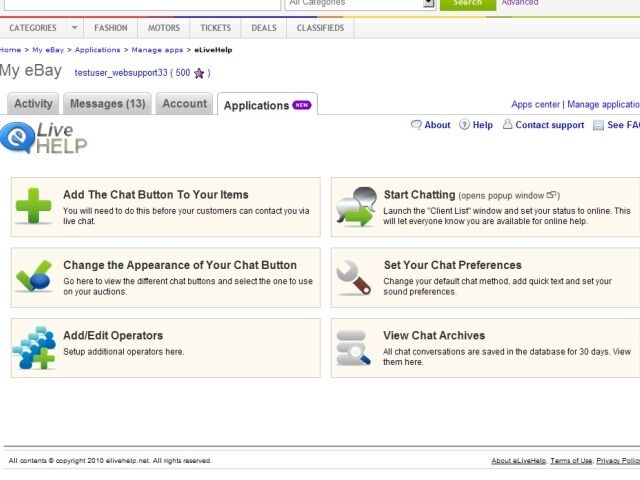Click the Change Appearance checkmark icon
Image resolution: width=640 pixels, height=480 pixels.
tap(34, 277)
